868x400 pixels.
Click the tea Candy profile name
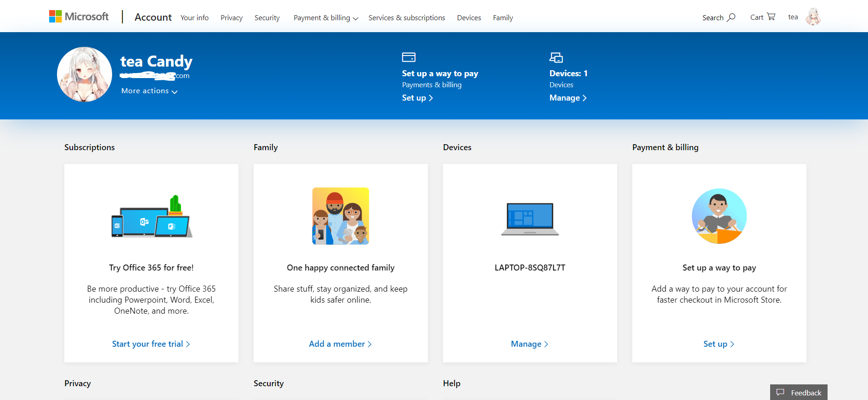pos(156,61)
